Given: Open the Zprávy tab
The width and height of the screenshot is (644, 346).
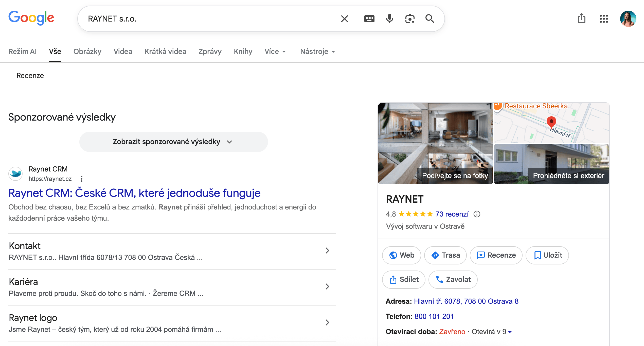Looking at the screenshot, I should point(210,51).
